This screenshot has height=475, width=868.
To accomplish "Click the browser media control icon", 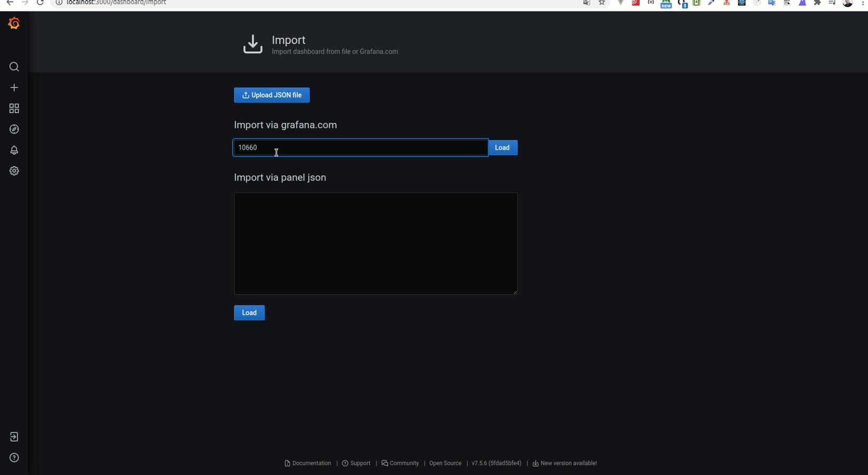I will (832, 3).
